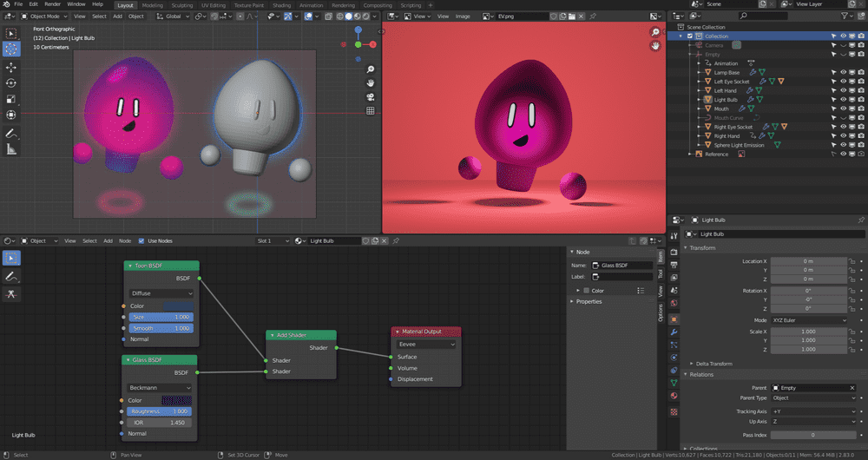Open Toon BSDF Diffuse component dropdown
The image size is (868, 460).
click(x=161, y=293)
